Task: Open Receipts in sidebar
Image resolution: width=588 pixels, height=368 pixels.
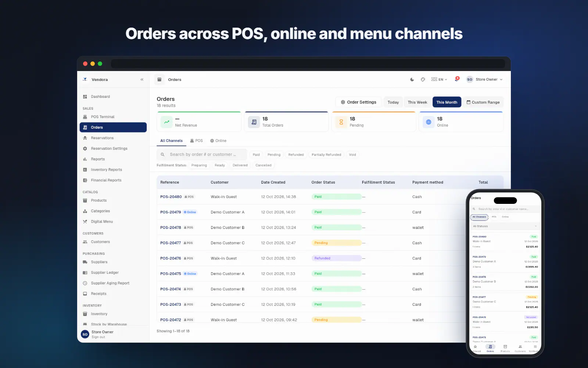Action: (113, 294)
